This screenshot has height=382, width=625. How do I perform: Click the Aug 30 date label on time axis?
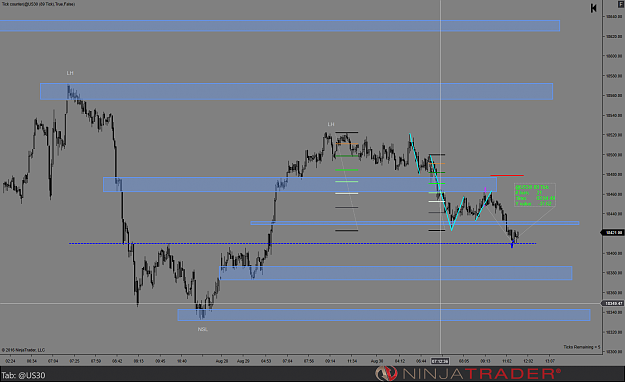(x=377, y=361)
